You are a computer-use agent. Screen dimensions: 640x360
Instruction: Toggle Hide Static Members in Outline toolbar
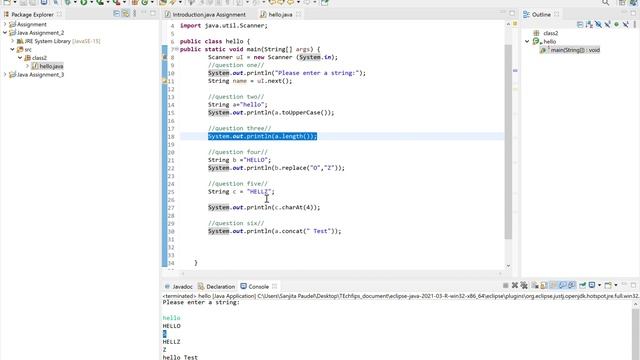(608, 24)
